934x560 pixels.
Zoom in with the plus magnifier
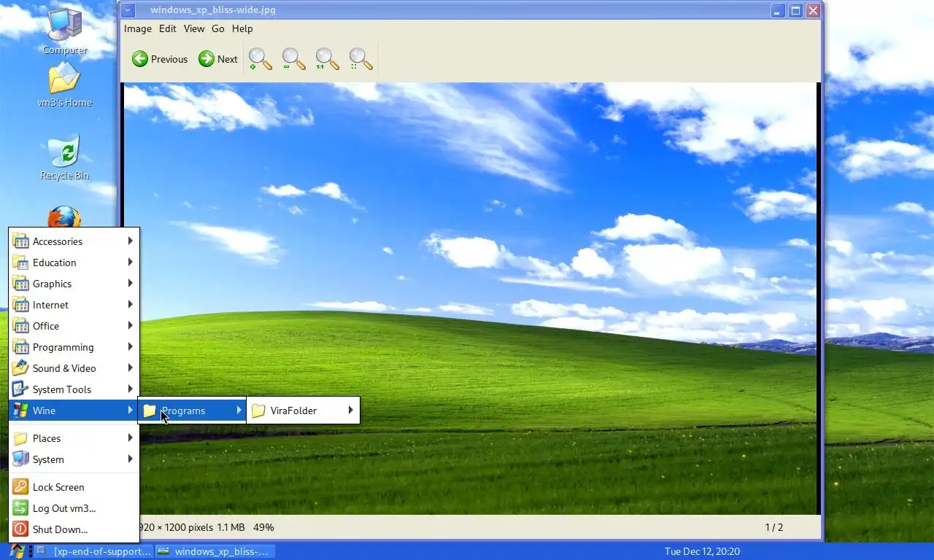[x=260, y=59]
